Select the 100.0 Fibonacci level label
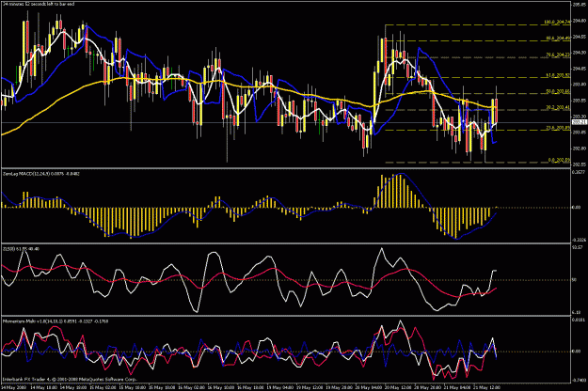588x391 pixels. (557, 23)
